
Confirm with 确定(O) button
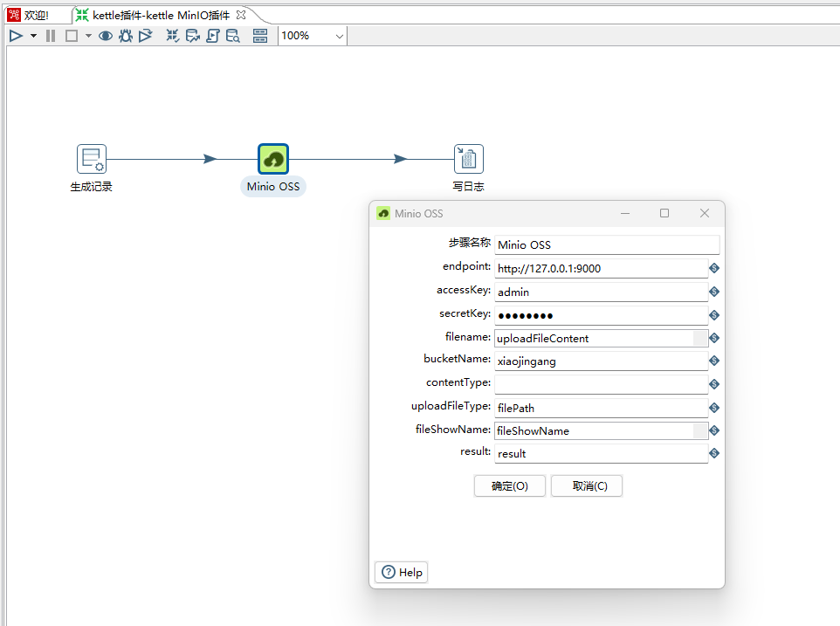[509, 485]
